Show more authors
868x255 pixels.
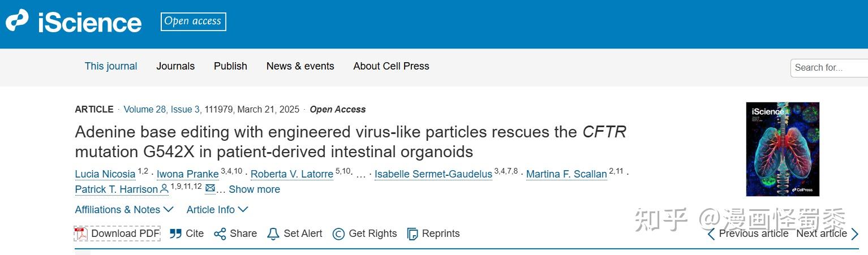(x=254, y=189)
